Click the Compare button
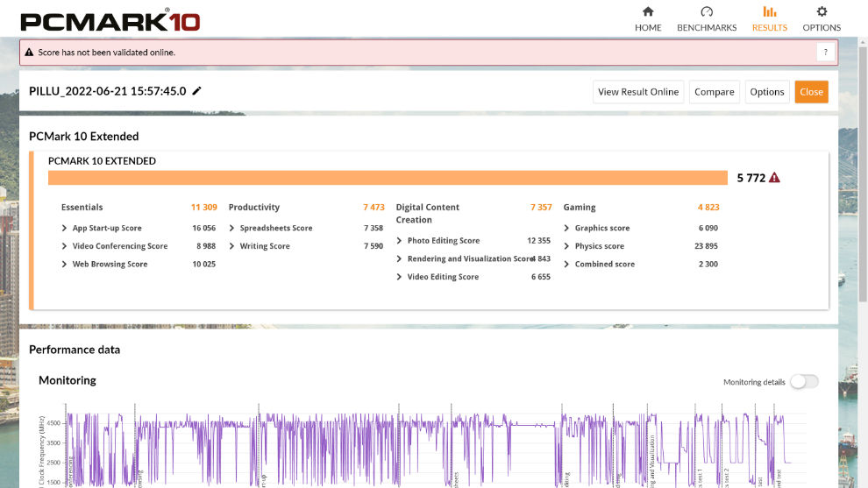 pyautogui.click(x=714, y=92)
